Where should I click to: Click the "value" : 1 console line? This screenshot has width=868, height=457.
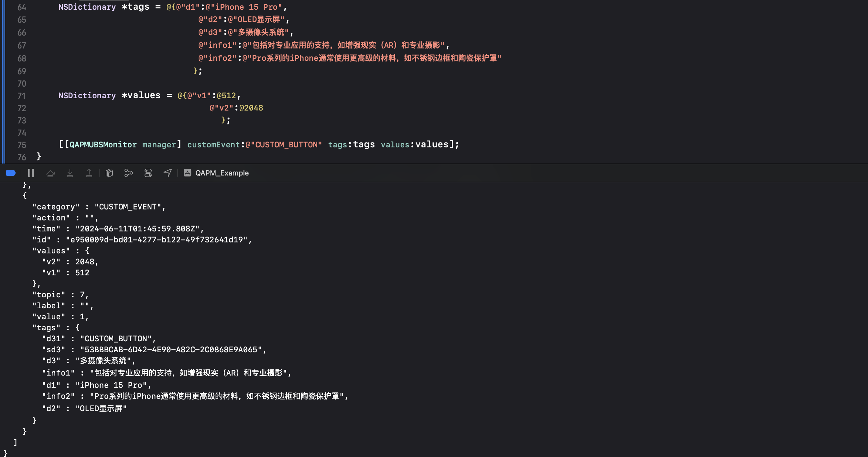(61, 317)
